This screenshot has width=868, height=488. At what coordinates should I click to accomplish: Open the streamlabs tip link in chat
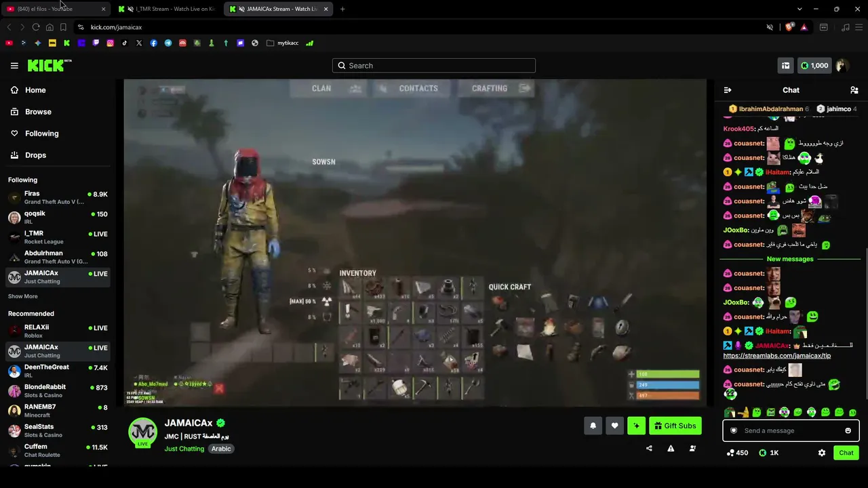pos(777,356)
